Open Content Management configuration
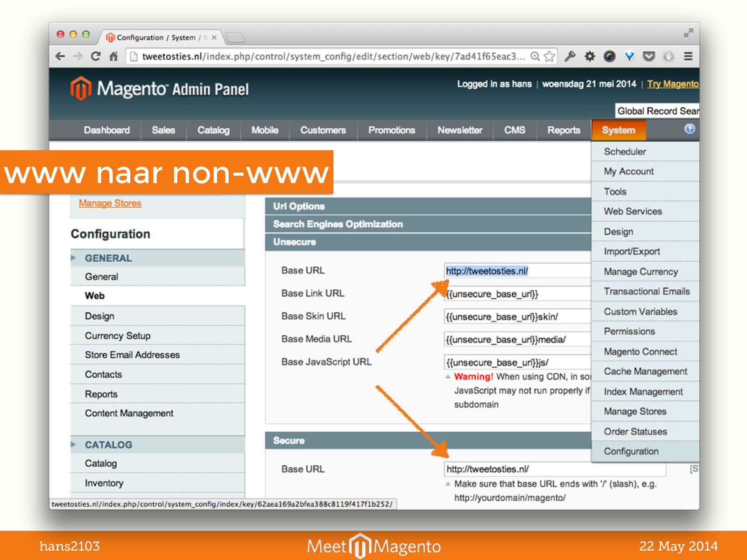Screen dimensions: 747x560 click(x=158, y=413)
